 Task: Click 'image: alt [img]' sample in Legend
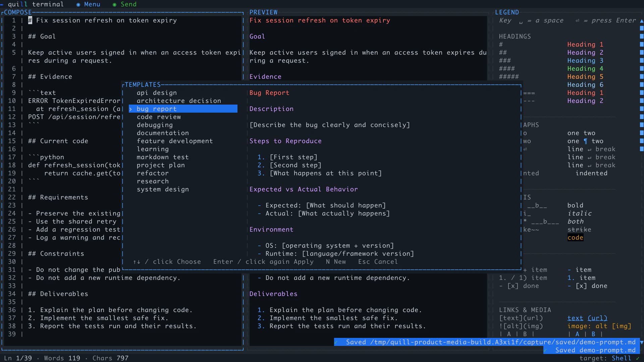(599, 326)
